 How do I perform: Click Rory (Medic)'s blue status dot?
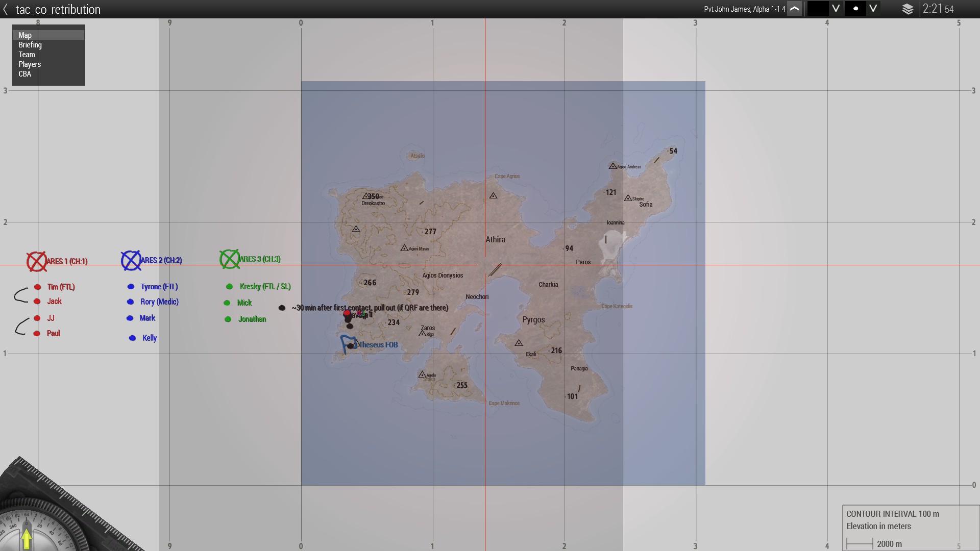click(131, 302)
